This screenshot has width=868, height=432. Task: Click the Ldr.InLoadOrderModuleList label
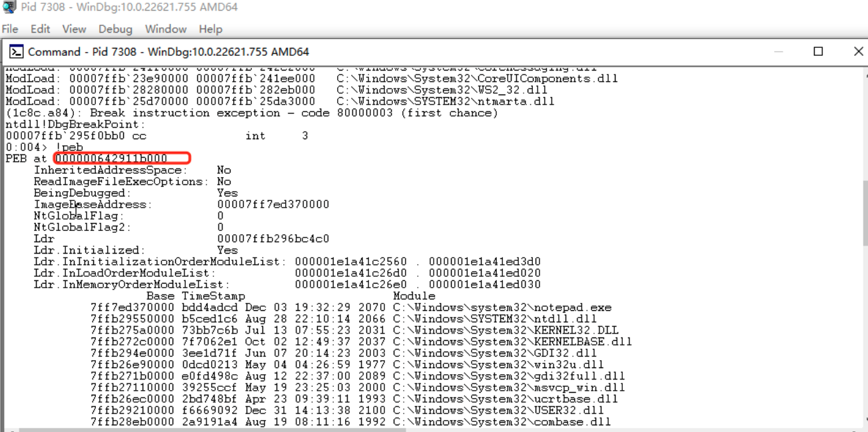click(x=124, y=274)
